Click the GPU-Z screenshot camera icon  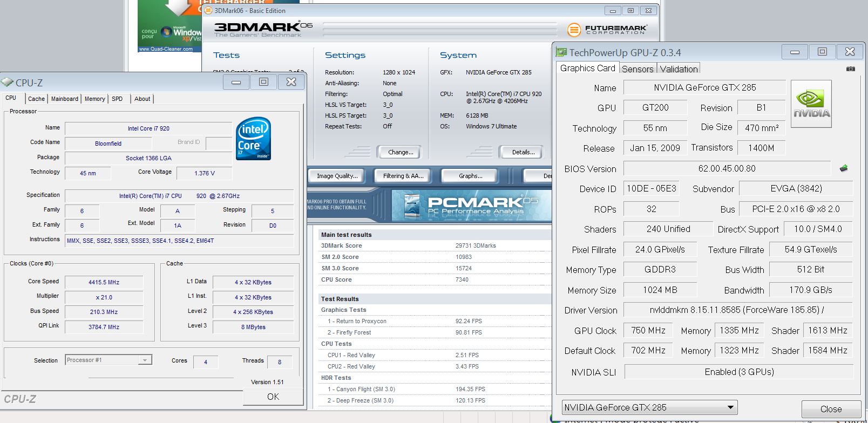point(851,69)
